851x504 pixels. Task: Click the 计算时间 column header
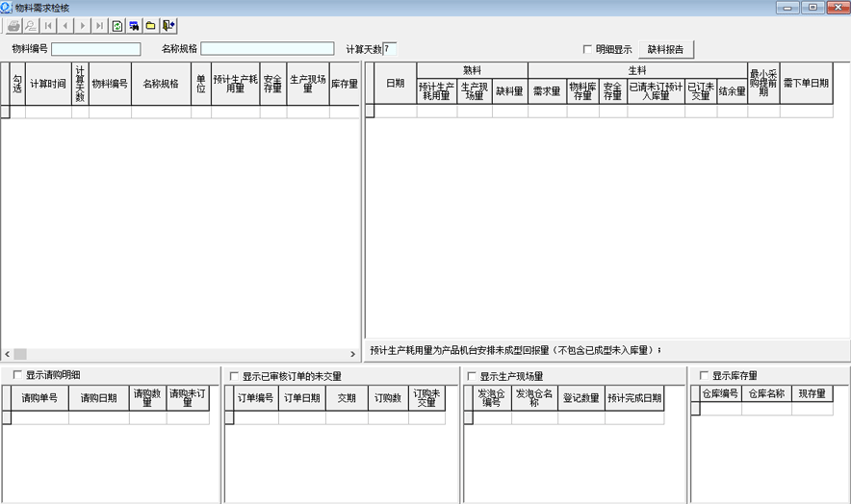pyautogui.click(x=48, y=84)
